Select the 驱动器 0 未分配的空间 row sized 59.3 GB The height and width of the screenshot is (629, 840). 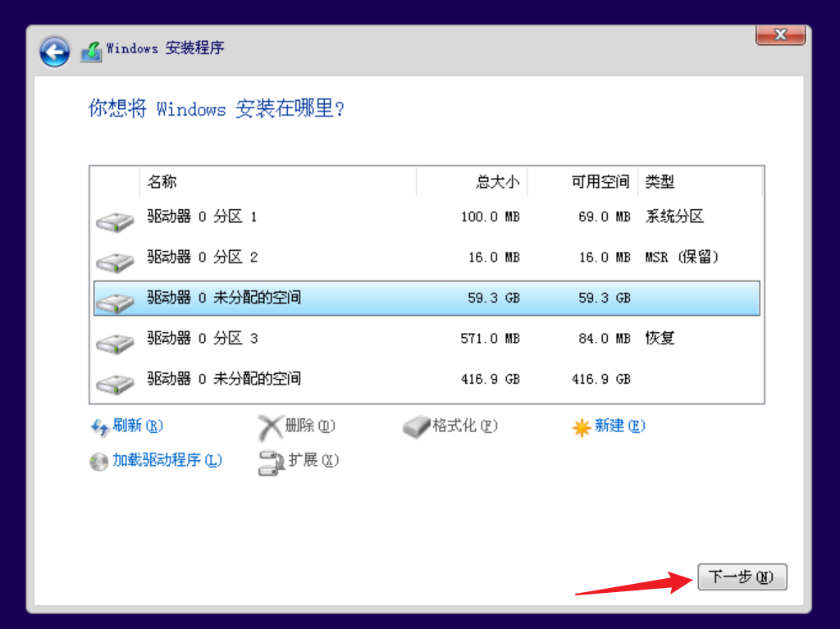coord(427,299)
